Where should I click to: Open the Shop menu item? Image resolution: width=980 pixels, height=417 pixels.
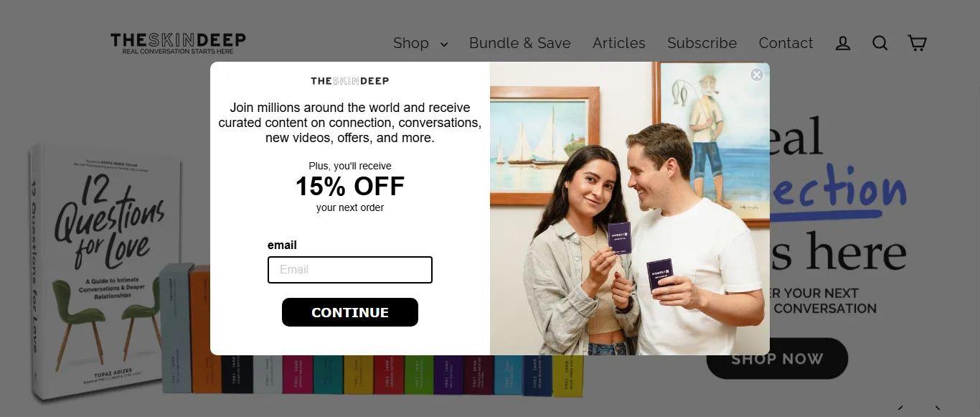(411, 43)
